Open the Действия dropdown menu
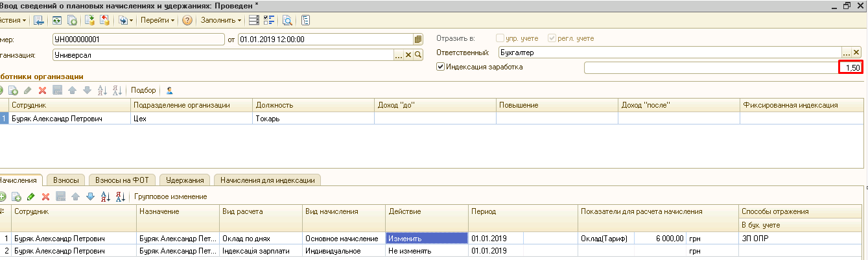 tap(13, 20)
